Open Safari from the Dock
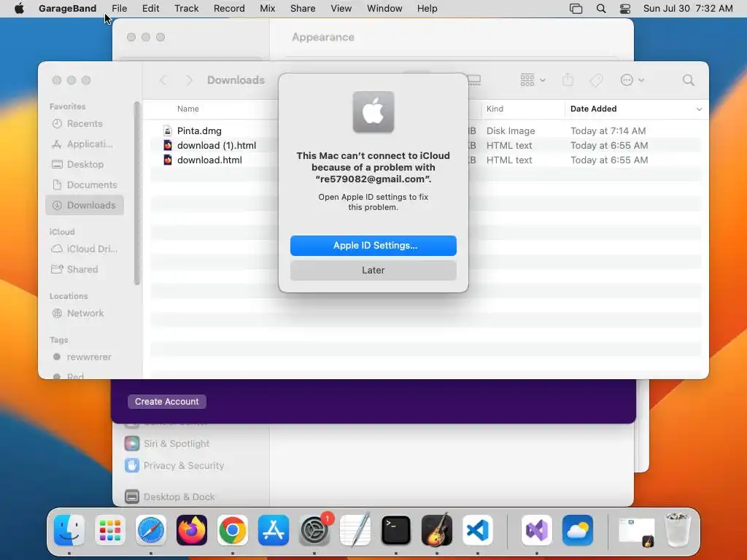Image resolution: width=747 pixels, height=560 pixels. click(151, 530)
